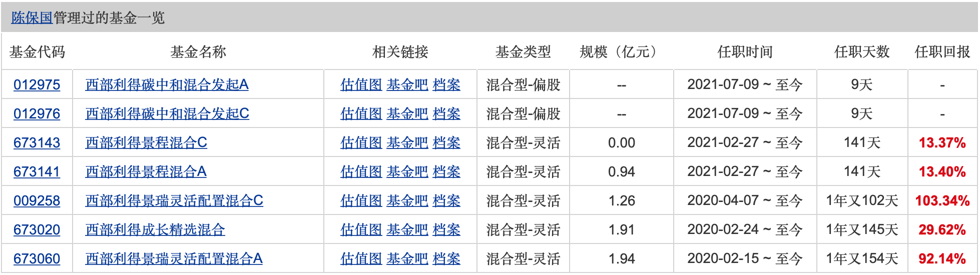
Task: Select the 13.40% return value
Action: point(942,171)
